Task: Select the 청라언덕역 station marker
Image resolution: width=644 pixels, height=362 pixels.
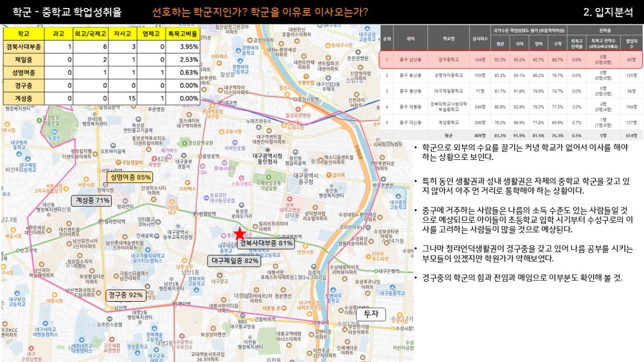Action: [x=100, y=221]
